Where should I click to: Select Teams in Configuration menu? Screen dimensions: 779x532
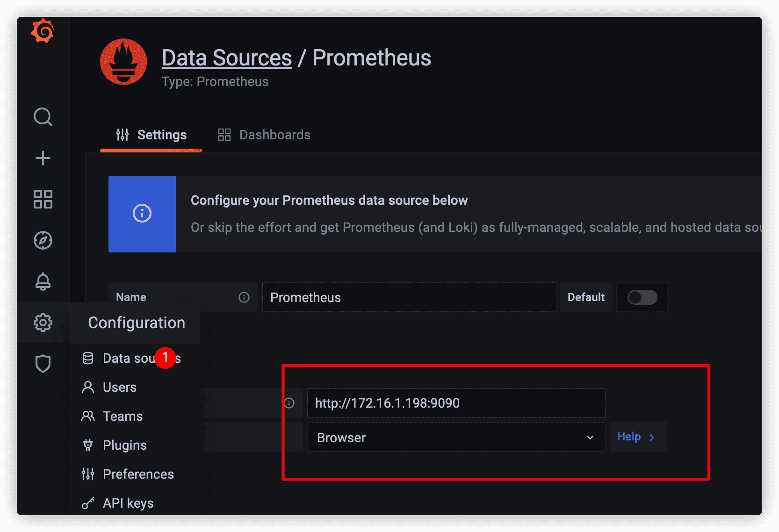(112, 417)
